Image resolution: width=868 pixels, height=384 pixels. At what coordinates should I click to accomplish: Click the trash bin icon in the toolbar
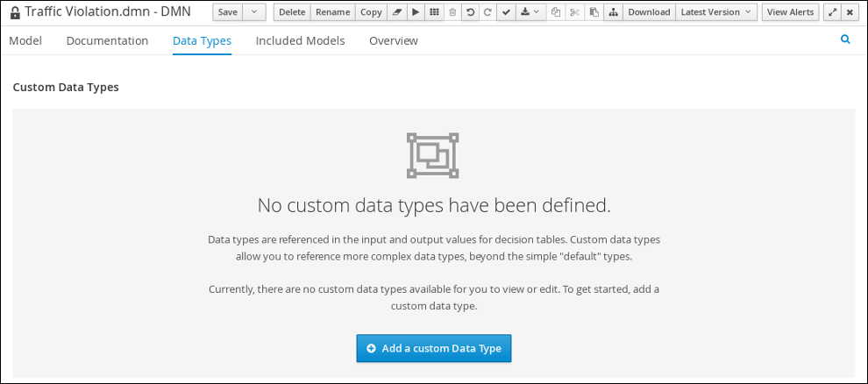point(452,12)
